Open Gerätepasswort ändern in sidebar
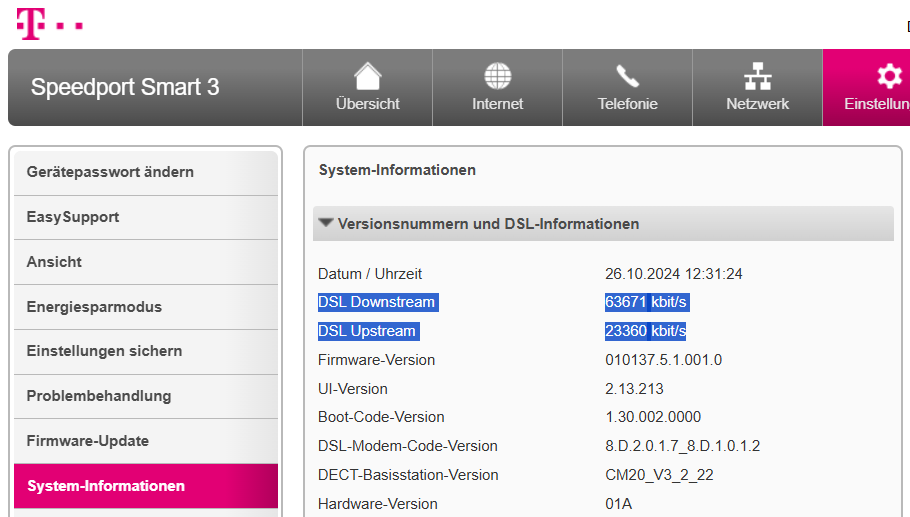This screenshot has width=910, height=517. click(110, 172)
